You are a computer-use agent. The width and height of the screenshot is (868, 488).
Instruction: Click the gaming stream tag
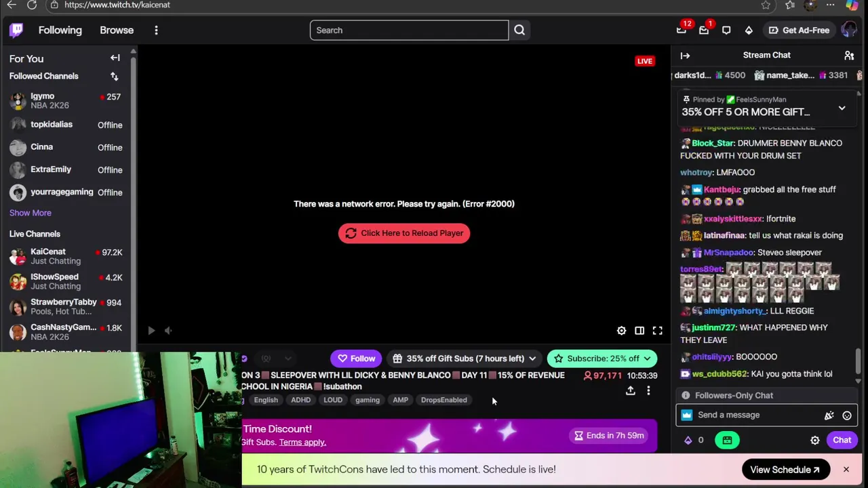click(368, 400)
